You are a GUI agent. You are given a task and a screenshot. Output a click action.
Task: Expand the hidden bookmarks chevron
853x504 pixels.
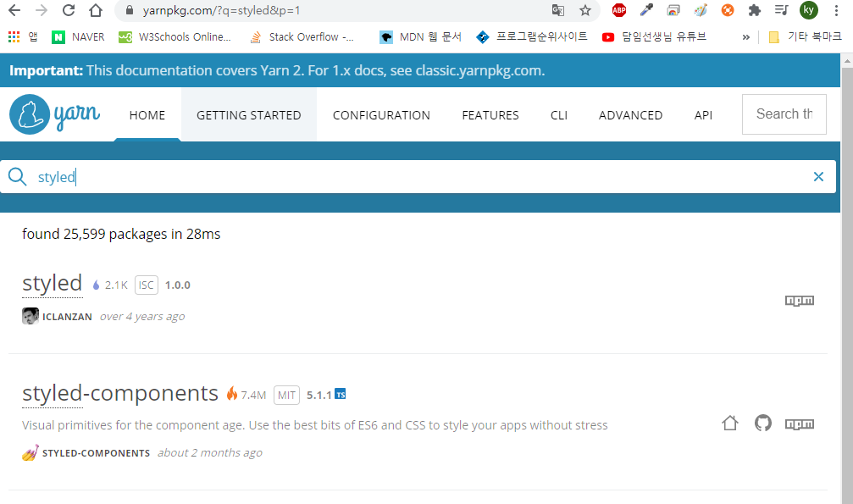tap(745, 37)
